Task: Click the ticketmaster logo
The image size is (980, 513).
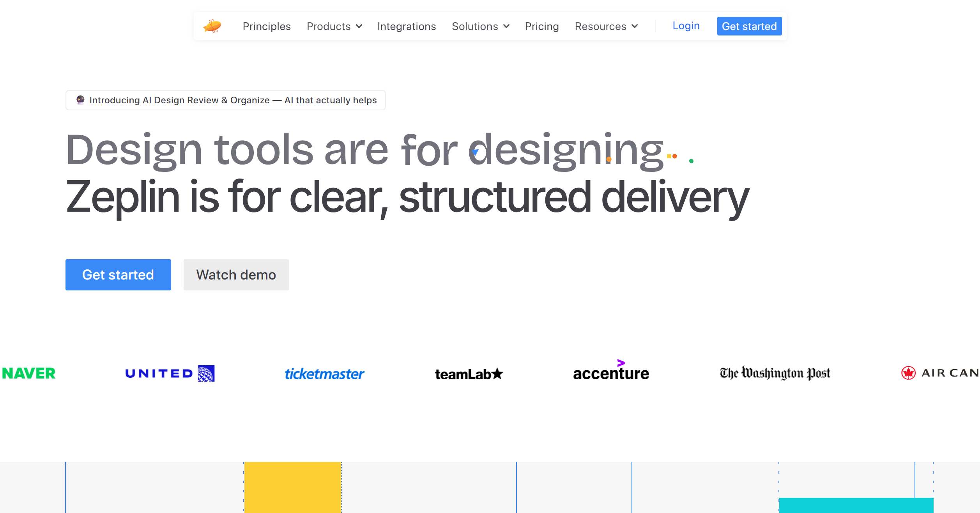Action: pos(324,374)
